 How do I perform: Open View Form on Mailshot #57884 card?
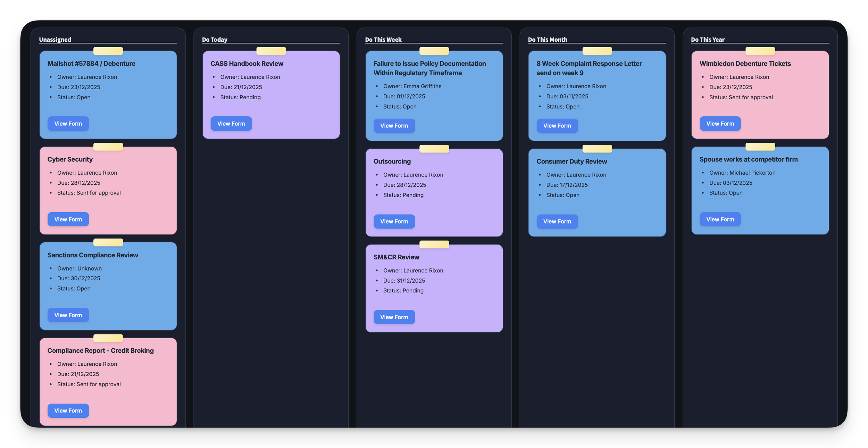pos(68,124)
